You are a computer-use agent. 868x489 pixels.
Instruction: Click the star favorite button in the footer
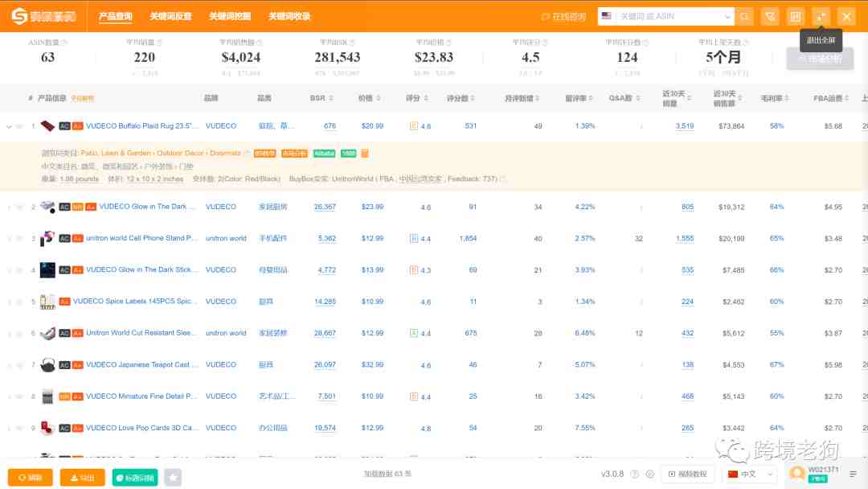click(x=173, y=478)
